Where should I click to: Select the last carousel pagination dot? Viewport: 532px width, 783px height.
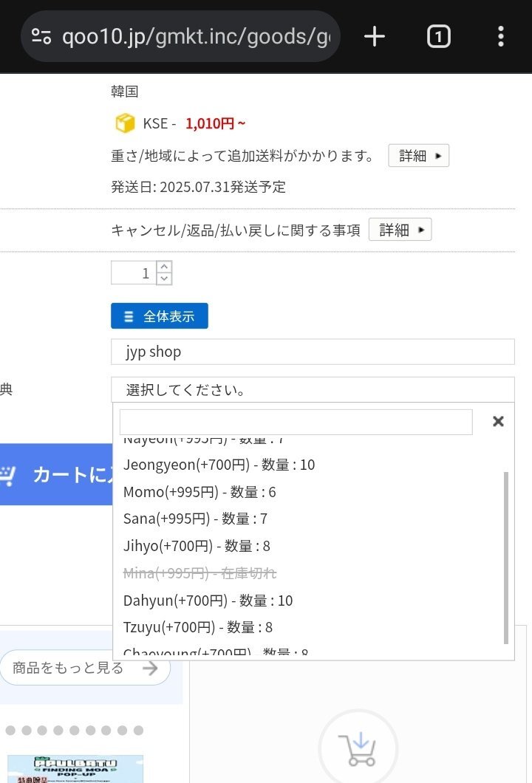pyautogui.click(x=138, y=730)
